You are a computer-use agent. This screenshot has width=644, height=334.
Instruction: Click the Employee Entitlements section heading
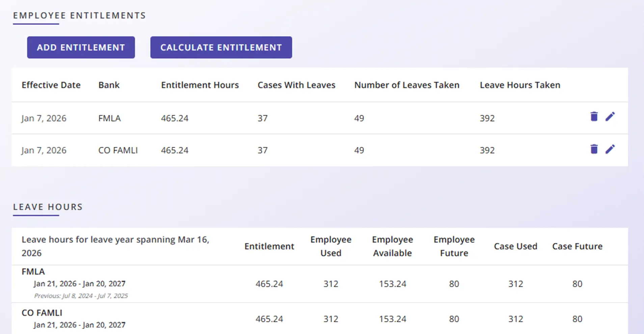pyautogui.click(x=79, y=16)
